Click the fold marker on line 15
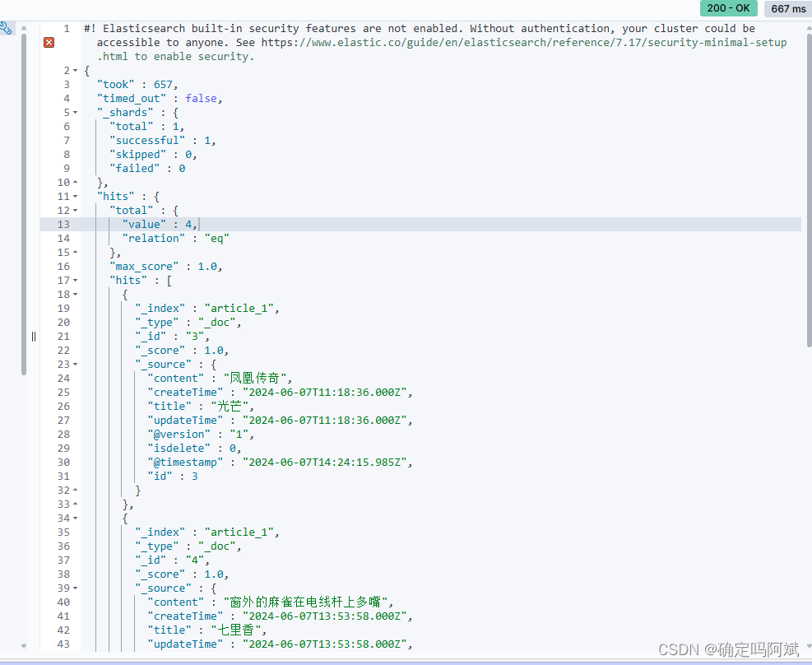 point(76,252)
